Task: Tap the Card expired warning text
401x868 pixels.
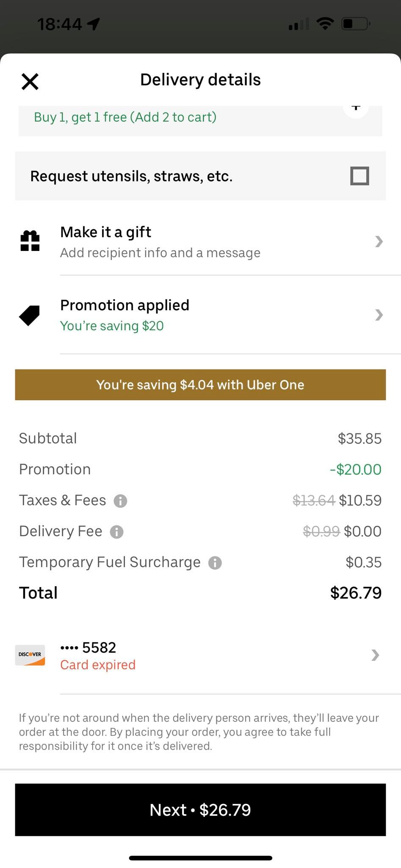Action: (98, 665)
